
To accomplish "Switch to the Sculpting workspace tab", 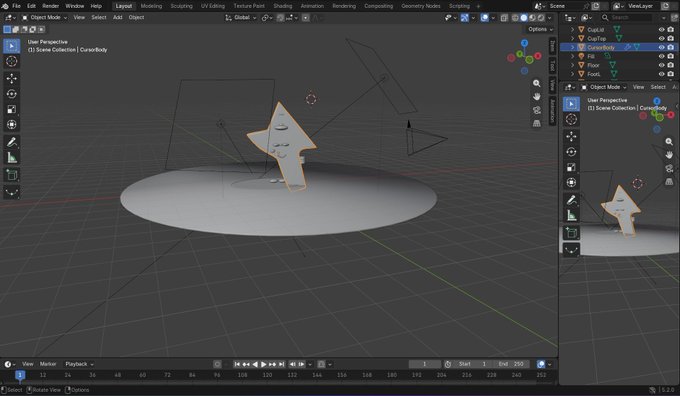I will 181,6.
